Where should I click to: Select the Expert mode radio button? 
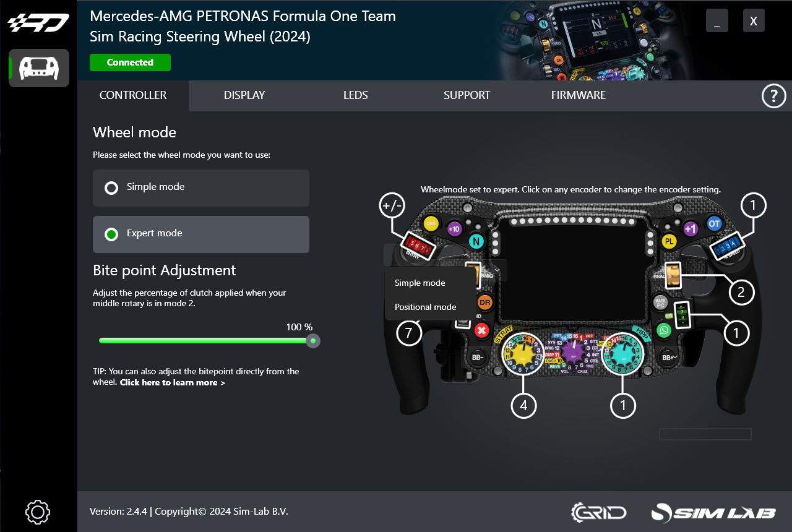(111, 234)
